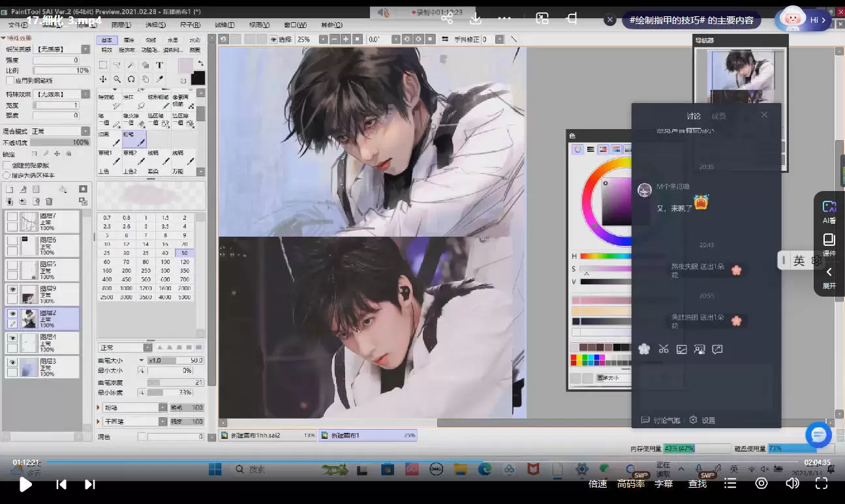
Task: Swap foreground and background colors
Action: (x=200, y=63)
